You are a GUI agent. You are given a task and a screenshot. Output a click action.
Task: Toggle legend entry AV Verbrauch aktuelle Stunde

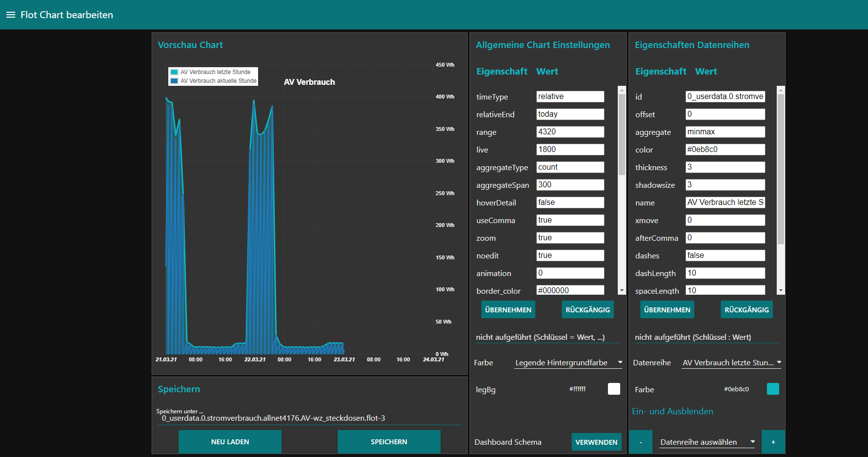pyautogui.click(x=213, y=81)
